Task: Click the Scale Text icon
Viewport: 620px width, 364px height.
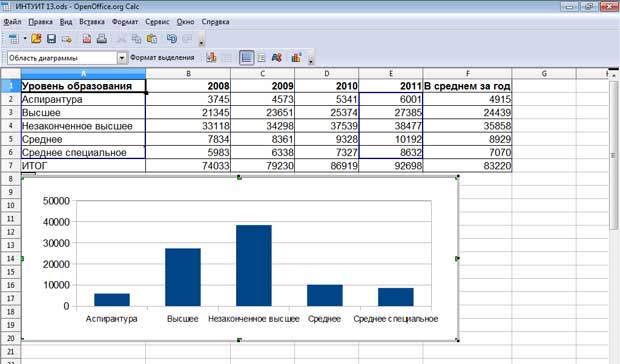Action: coord(277,58)
